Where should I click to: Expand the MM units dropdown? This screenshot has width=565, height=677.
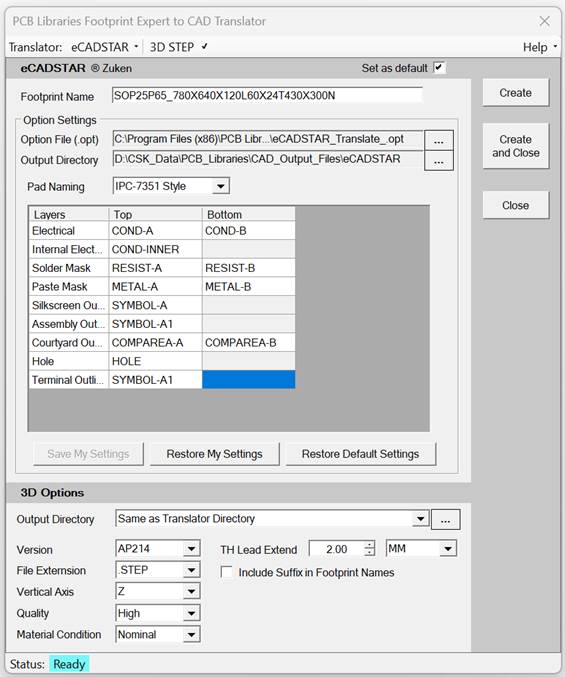click(x=448, y=549)
